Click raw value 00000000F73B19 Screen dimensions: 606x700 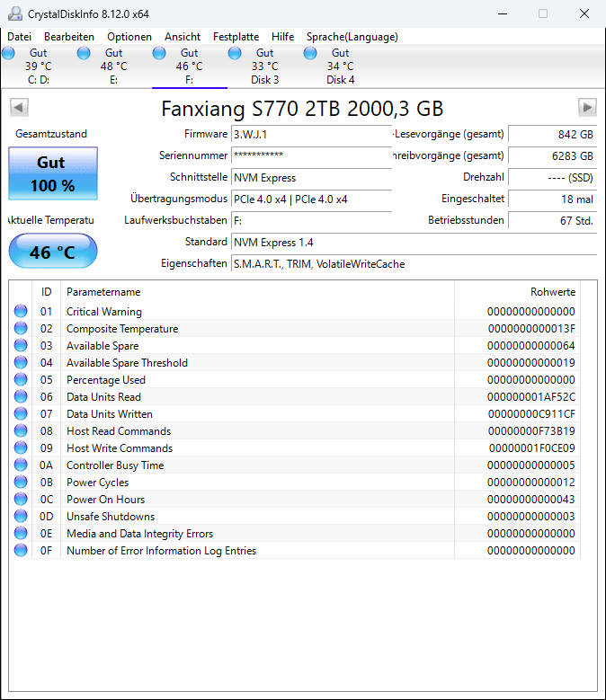[x=531, y=431]
